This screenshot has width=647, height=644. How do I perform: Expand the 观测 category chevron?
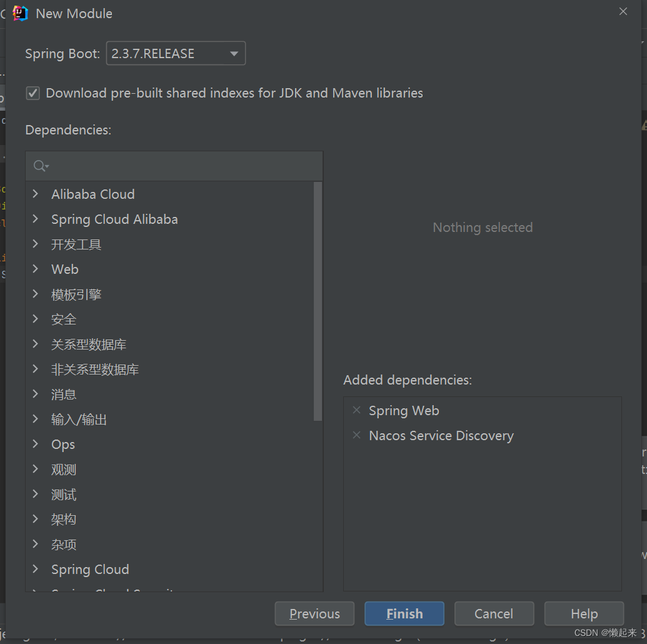pos(36,469)
